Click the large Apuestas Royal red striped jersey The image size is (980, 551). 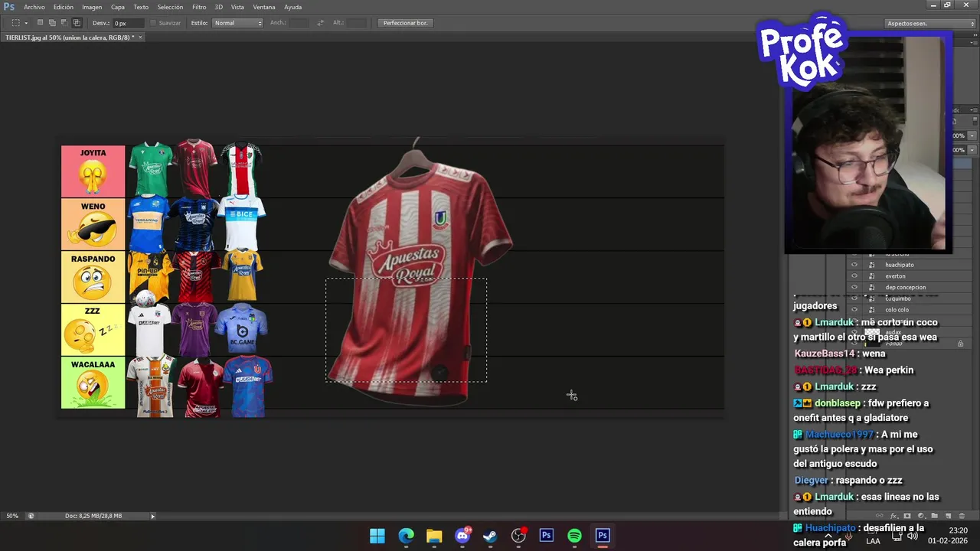420,272
